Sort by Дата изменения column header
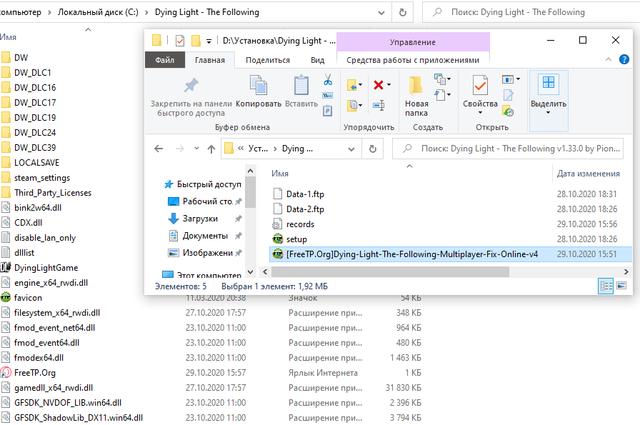This screenshot has height=425, width=640. click(x=591, y=174)
